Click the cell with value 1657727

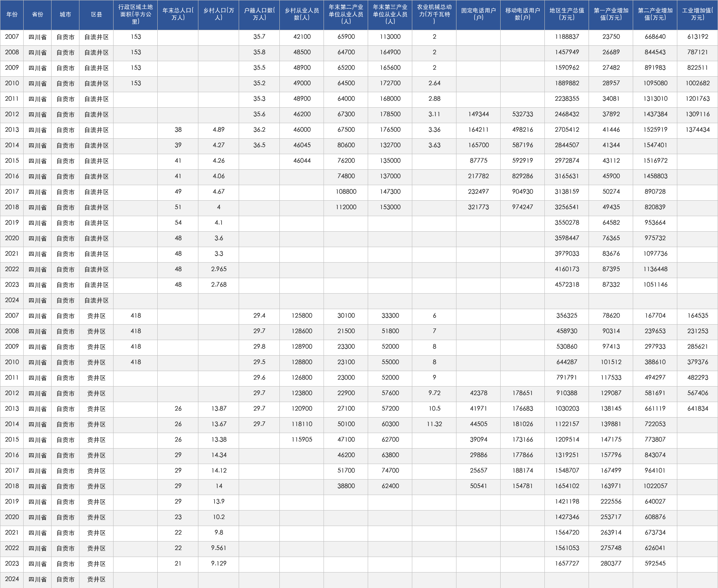pos(567,564)
